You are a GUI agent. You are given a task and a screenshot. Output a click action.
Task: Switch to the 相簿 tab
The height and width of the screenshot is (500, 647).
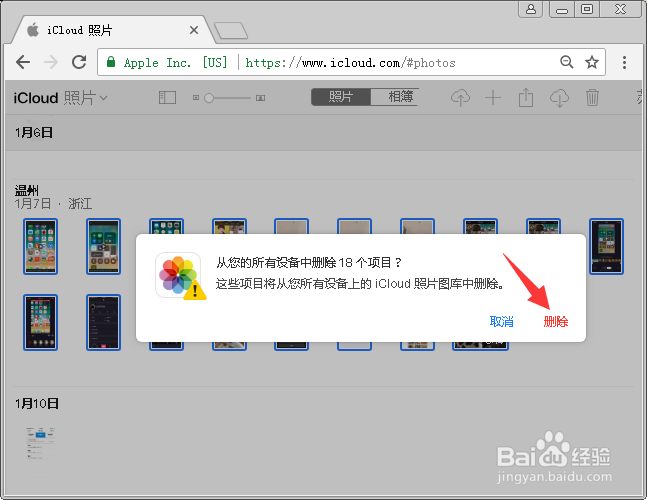(394, 97)
